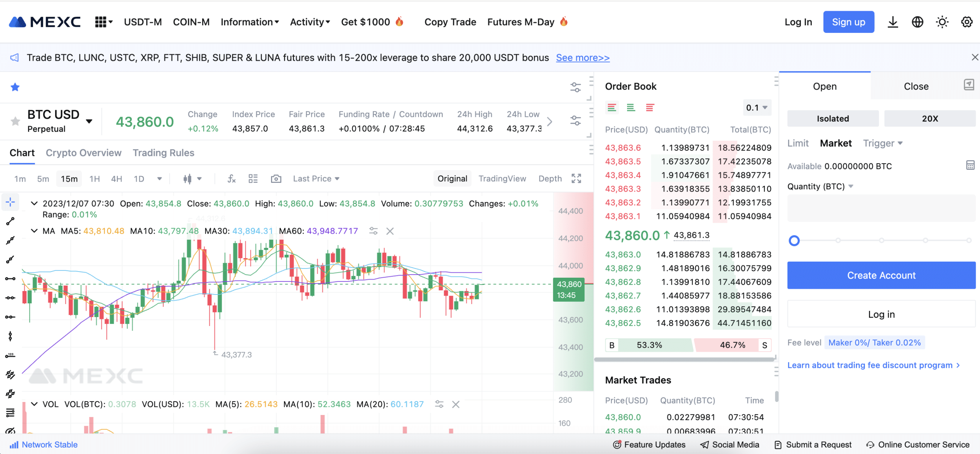Click the download app icon
Image resolution: width=980 pixels, height=454 pixels.
tap(893, 22)
